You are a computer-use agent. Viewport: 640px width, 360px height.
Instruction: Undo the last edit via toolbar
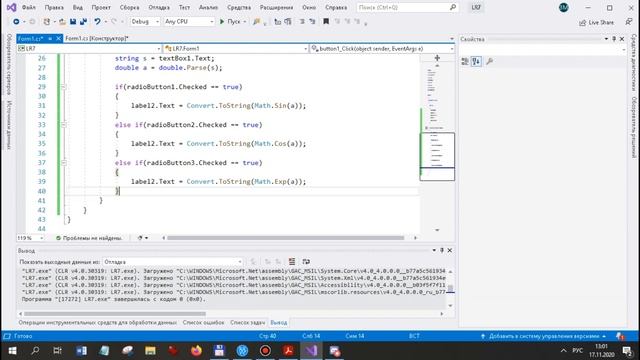[x=97, y=22]
